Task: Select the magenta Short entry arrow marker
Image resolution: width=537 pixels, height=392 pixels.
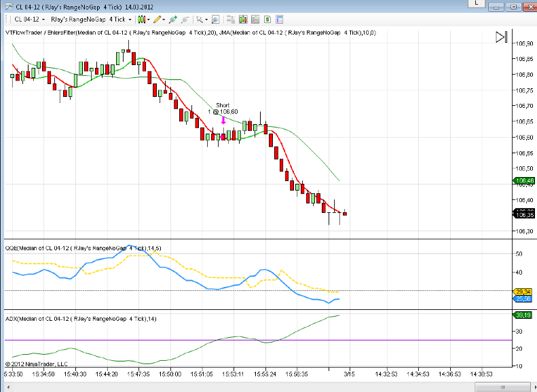Action: 223,121
